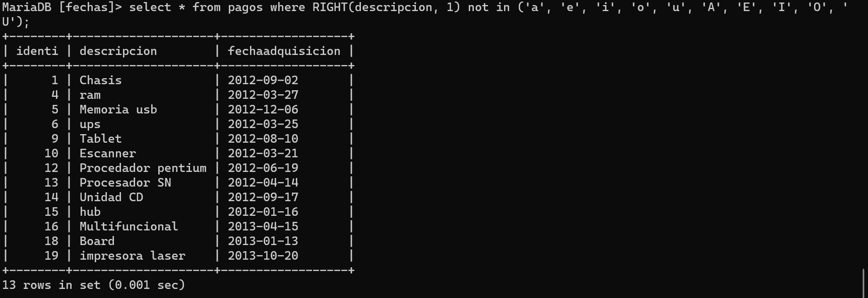The image size is (868, 298).
Task: Click the 'Chasis' description cell
Action: click(x=100, y=80)
